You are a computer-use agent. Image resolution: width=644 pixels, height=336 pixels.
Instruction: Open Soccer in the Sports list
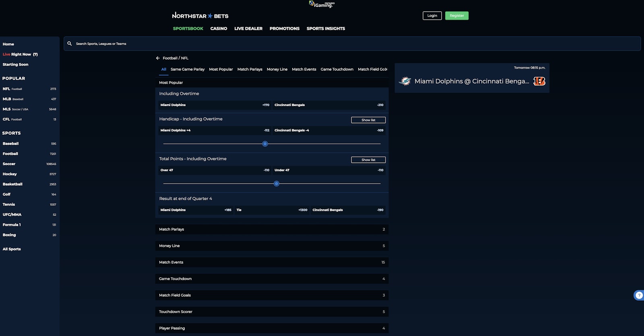tap(29, 164)
